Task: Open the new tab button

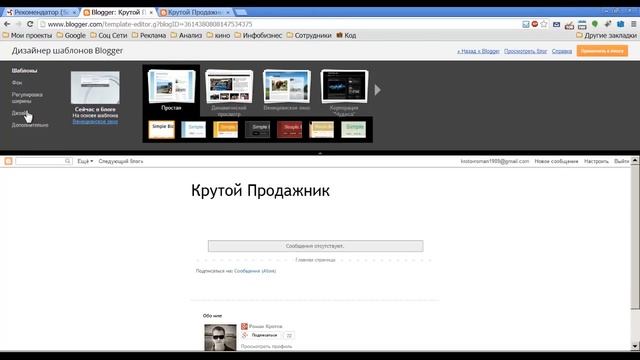Action: point(241,12)
